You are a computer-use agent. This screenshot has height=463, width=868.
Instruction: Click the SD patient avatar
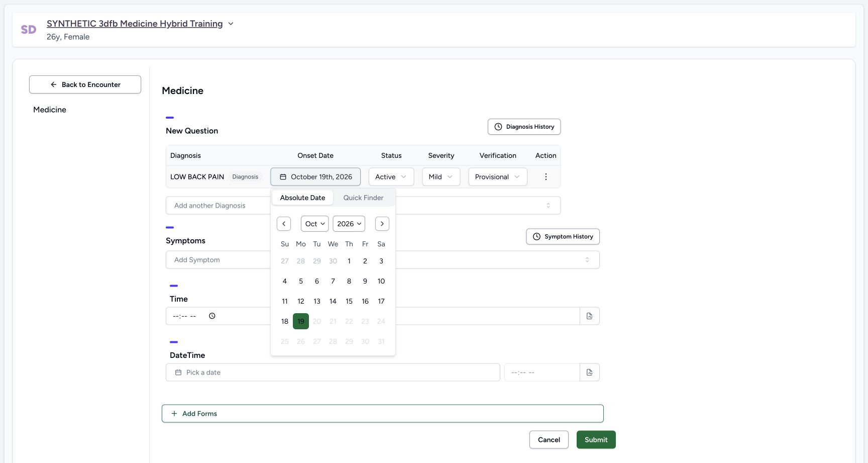(29, 30)
